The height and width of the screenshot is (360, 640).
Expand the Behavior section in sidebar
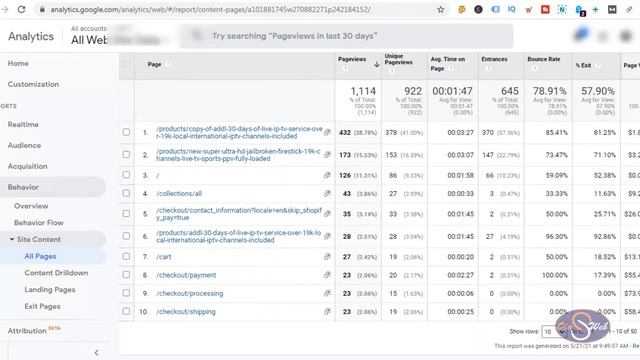23,187
